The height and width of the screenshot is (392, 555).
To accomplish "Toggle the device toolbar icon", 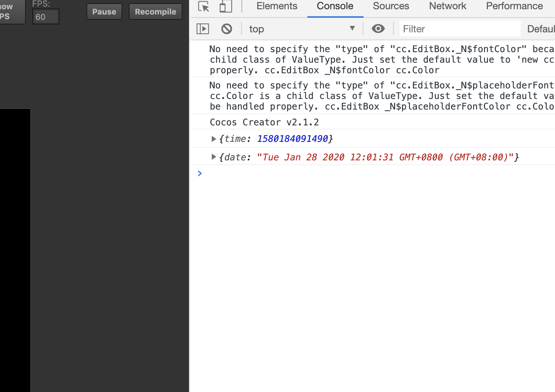I will 226,7.
